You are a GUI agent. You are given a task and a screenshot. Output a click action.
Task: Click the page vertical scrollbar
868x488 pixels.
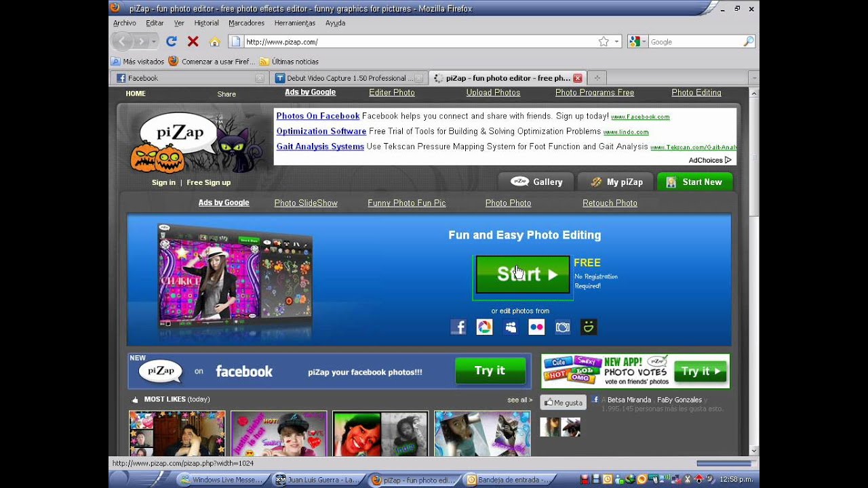[753, 271]
